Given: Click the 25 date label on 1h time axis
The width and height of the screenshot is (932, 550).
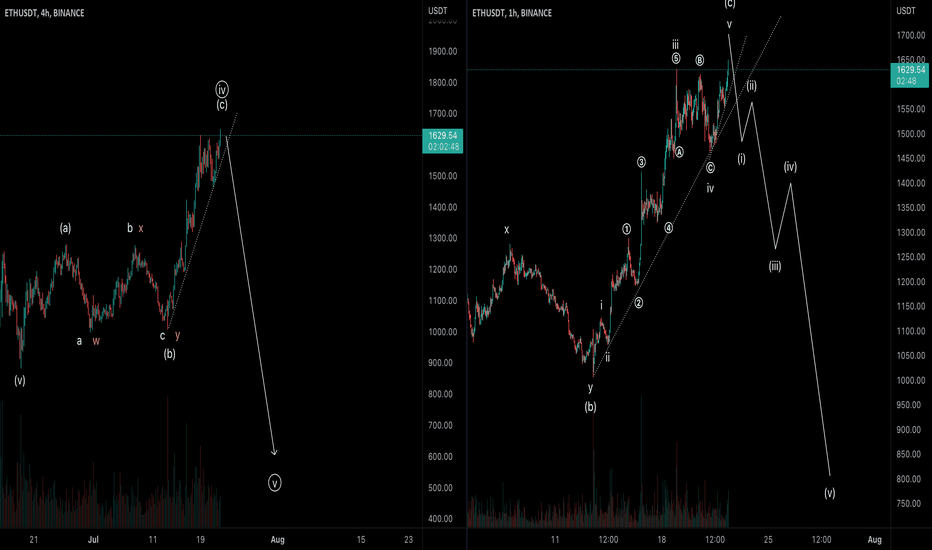Looking at the screenshot, I should (x=768, y=540).
